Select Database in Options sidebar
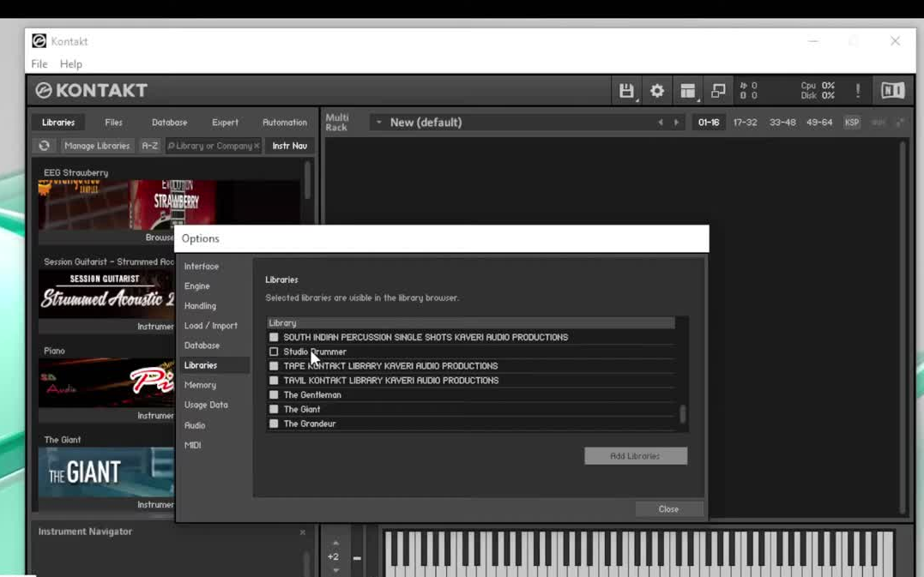The height and width of the screenshot is (577, 924). 202,346
